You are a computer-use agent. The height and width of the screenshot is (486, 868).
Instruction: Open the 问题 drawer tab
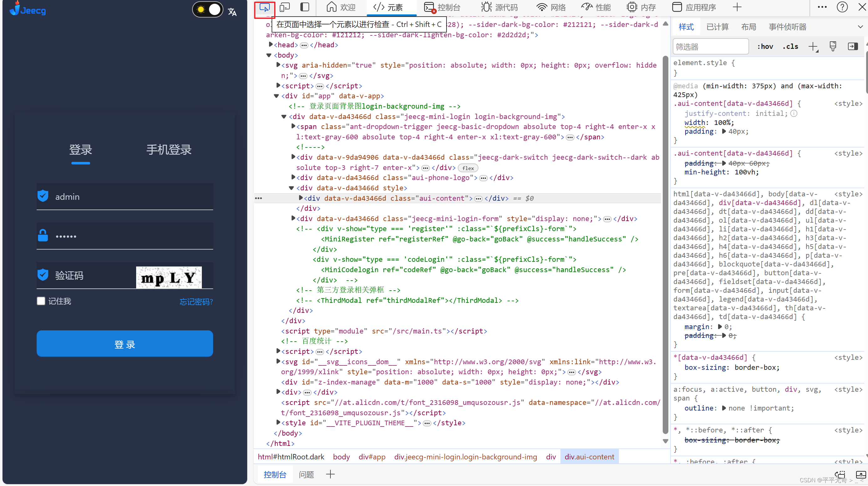pos(306,474)
